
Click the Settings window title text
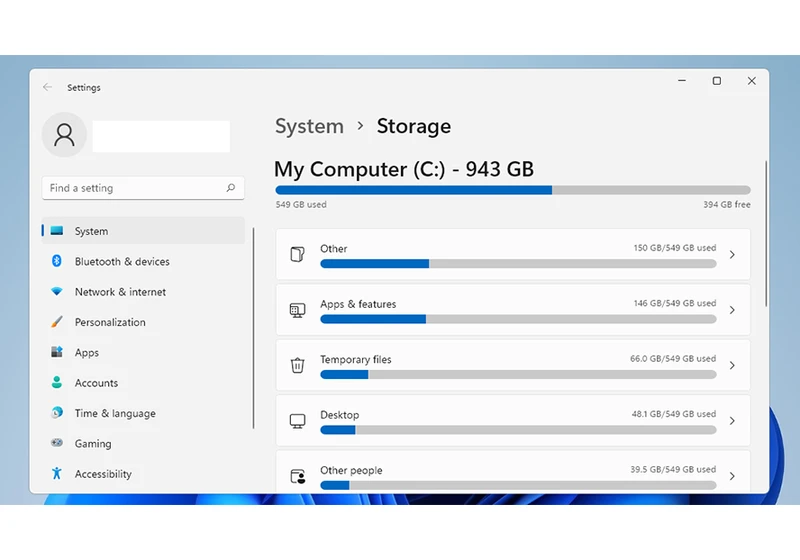click(84, 88)
